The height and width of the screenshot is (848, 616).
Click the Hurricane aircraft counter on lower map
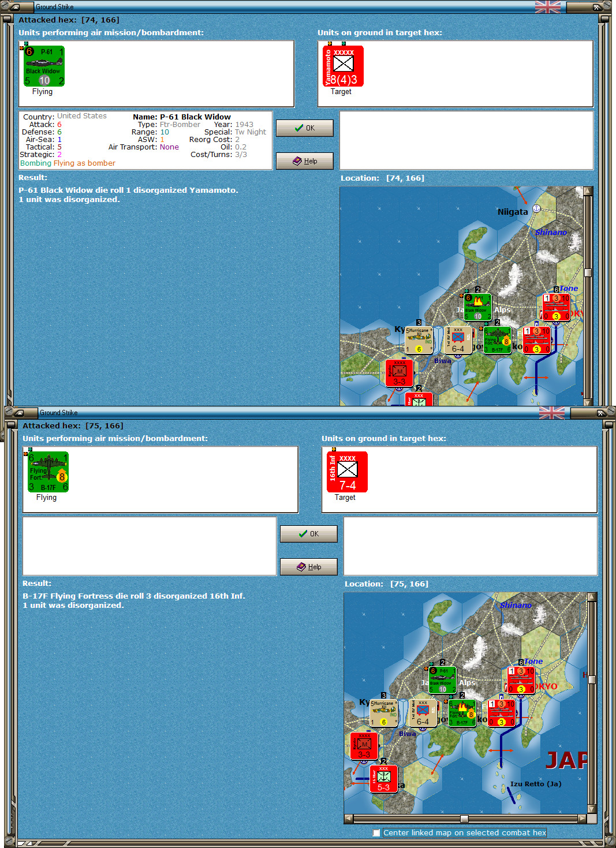click(x=383, y=713)
